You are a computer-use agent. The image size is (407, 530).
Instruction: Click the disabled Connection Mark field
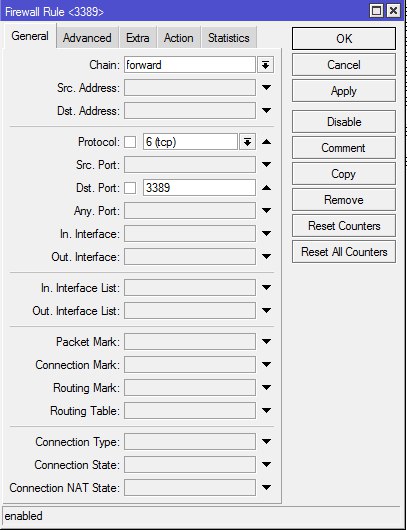190,365
